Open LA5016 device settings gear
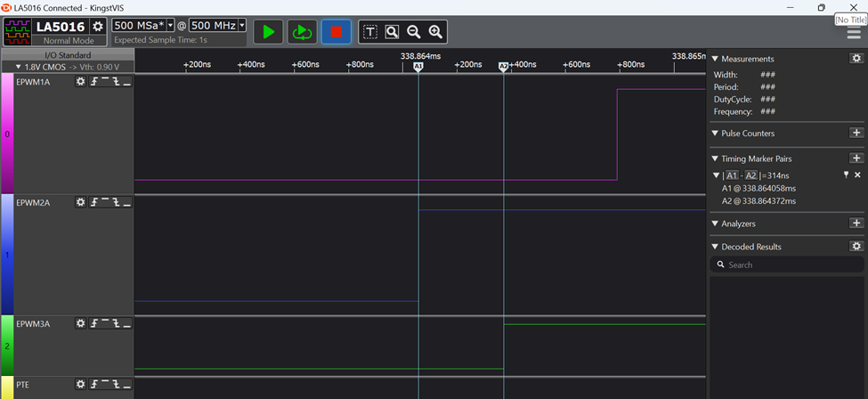The height and width of the screenshot is (399, 868). (98, 26)
